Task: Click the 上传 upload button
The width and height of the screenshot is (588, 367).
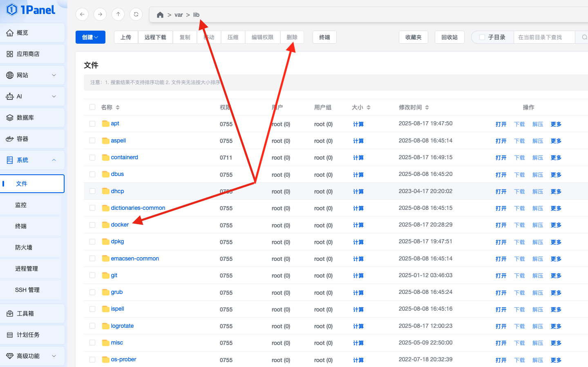Action: coord(126,37)
